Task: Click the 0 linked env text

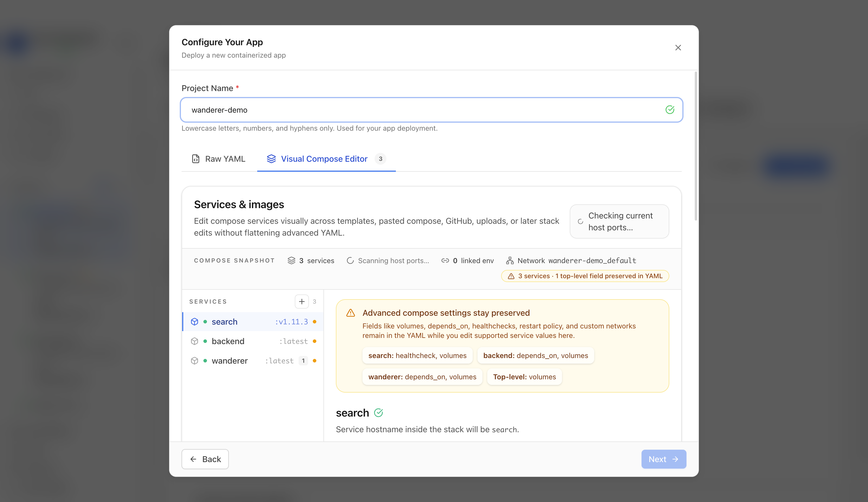Action: pos(473,260)
